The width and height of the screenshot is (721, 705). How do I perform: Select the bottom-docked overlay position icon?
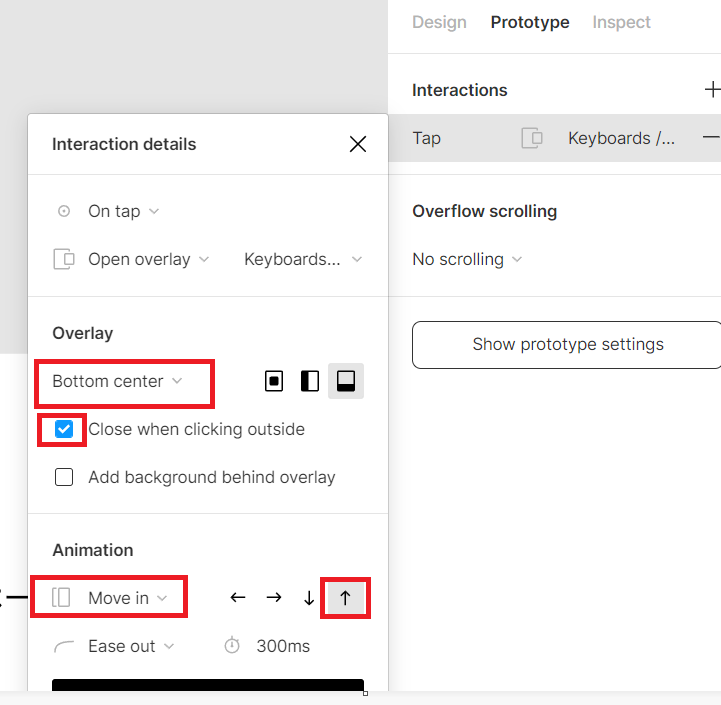point(346,381)
